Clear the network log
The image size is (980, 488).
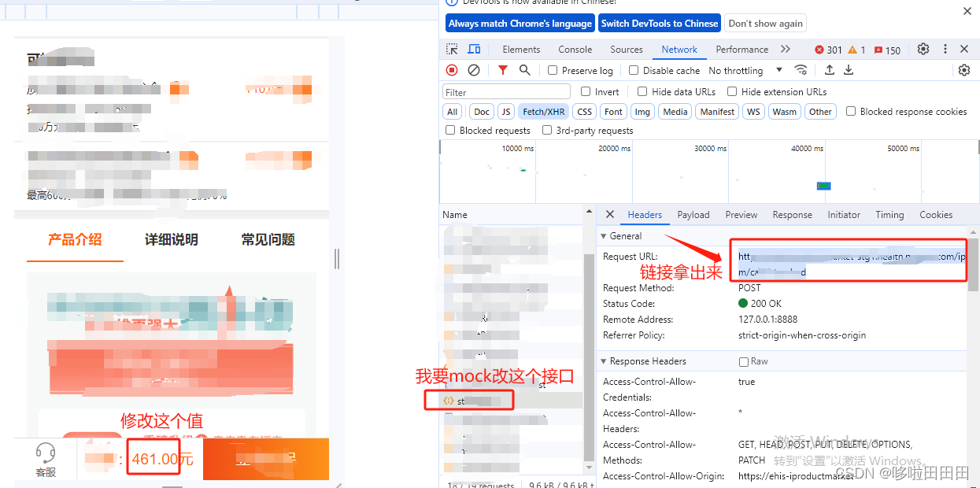coord(473,69)
